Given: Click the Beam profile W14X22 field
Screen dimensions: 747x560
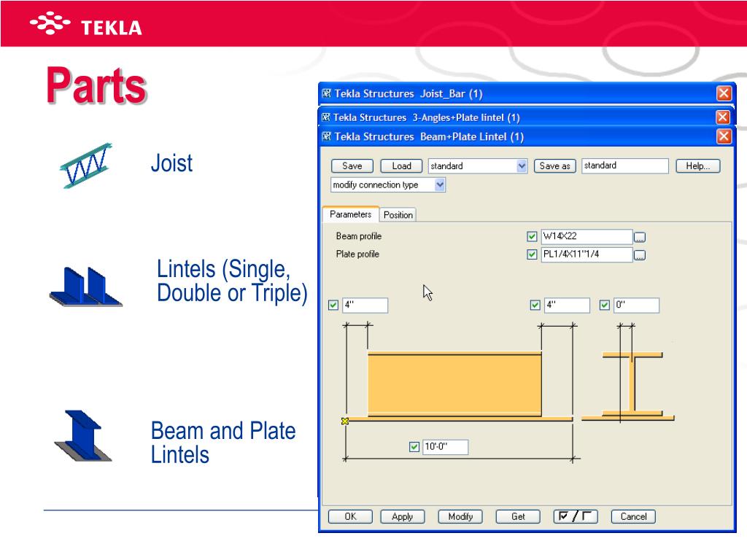Looking at the screenshot, I should click(x=587, y=237).
